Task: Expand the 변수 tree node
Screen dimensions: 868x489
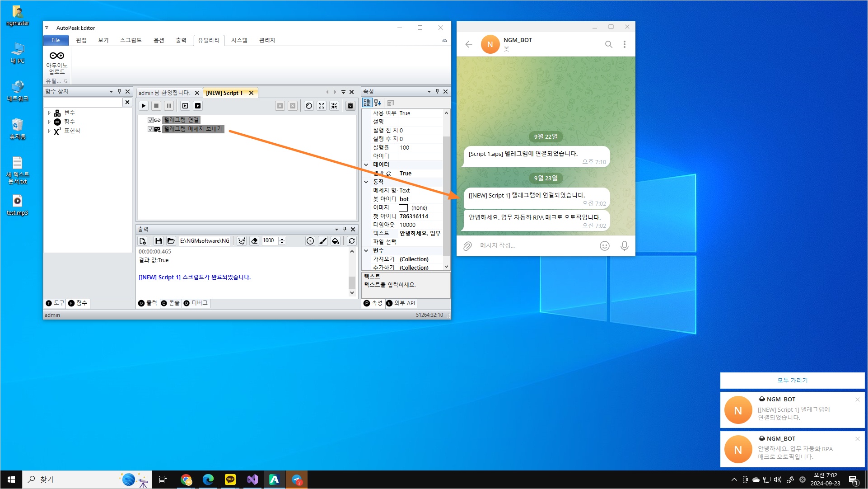Action: tap(49, 113)
